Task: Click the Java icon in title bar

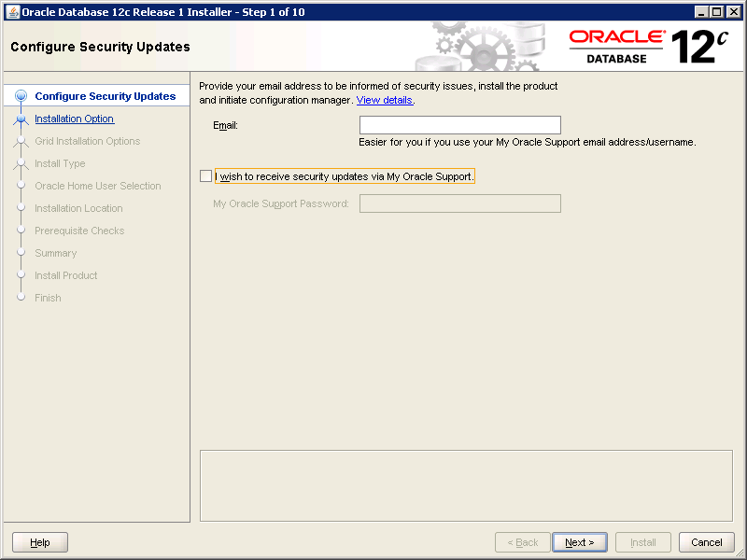Action: click(x=12, y=12)
